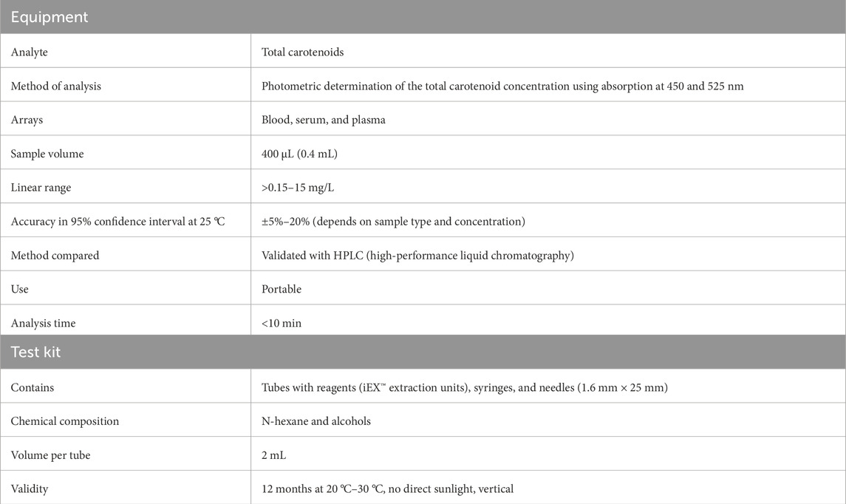The height and width of the screenshot is (504, 846).
Task: Click the >0.15–15 mg/L value
Action: click(x=299, y=188)
